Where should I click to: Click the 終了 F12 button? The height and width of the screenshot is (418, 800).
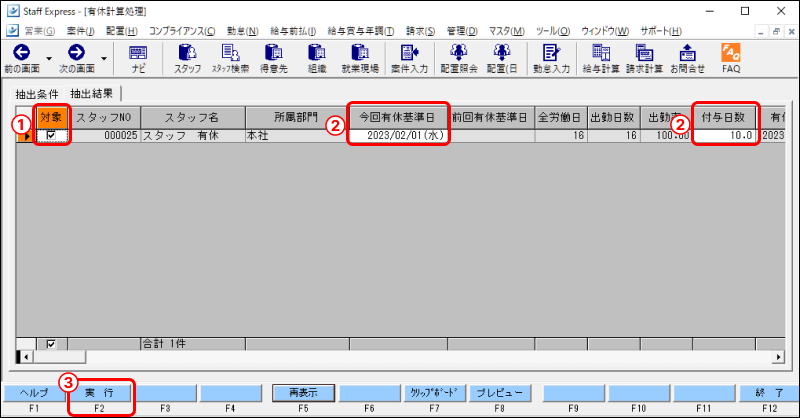(769, 393)
